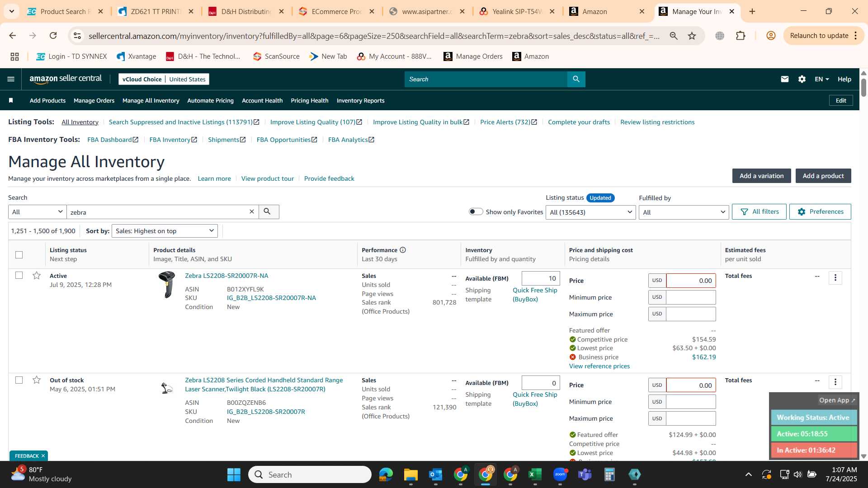
Task: Open Excel from the taskbar
Action: click(x=535, y=474)
